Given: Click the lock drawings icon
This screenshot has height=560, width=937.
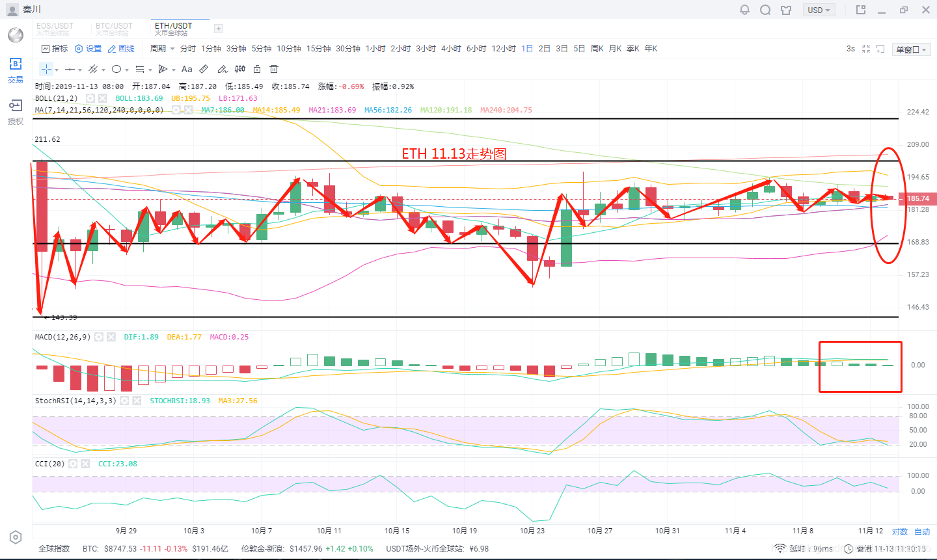Looking at the screenshot, I should pos(257,69).
